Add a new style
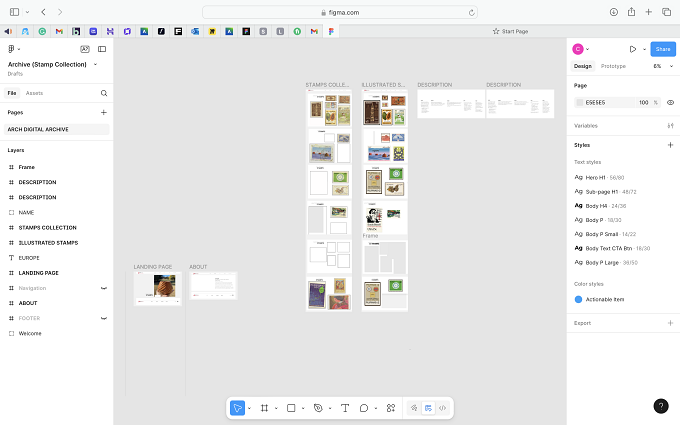This screenshot has width=680, height=425. point(670,145)
